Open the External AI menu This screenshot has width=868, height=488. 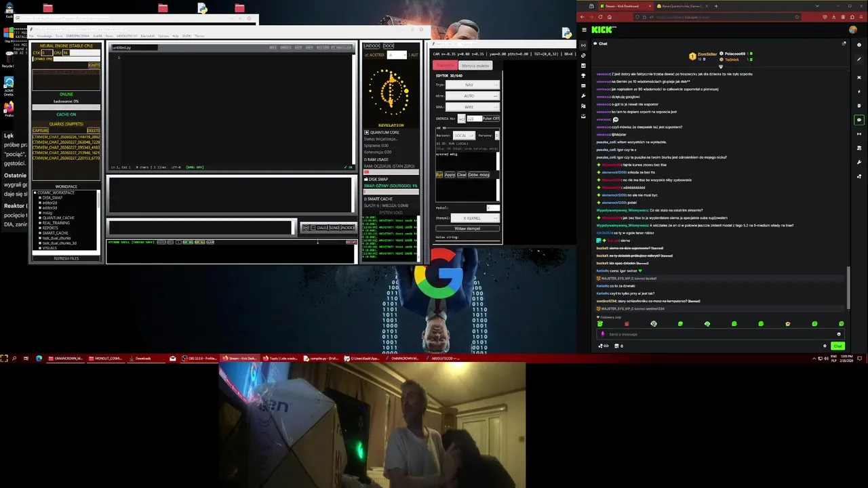148,36
